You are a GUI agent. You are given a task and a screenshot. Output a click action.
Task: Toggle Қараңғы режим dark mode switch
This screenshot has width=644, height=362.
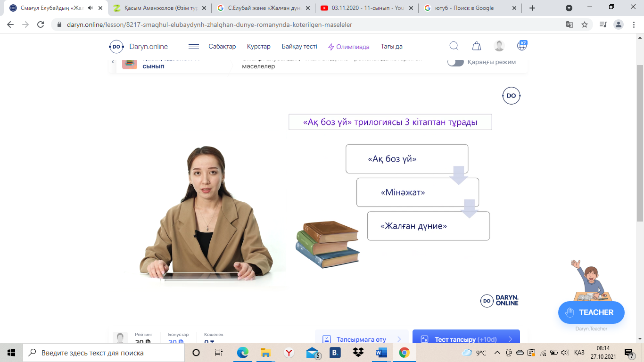tap(455, 62)
